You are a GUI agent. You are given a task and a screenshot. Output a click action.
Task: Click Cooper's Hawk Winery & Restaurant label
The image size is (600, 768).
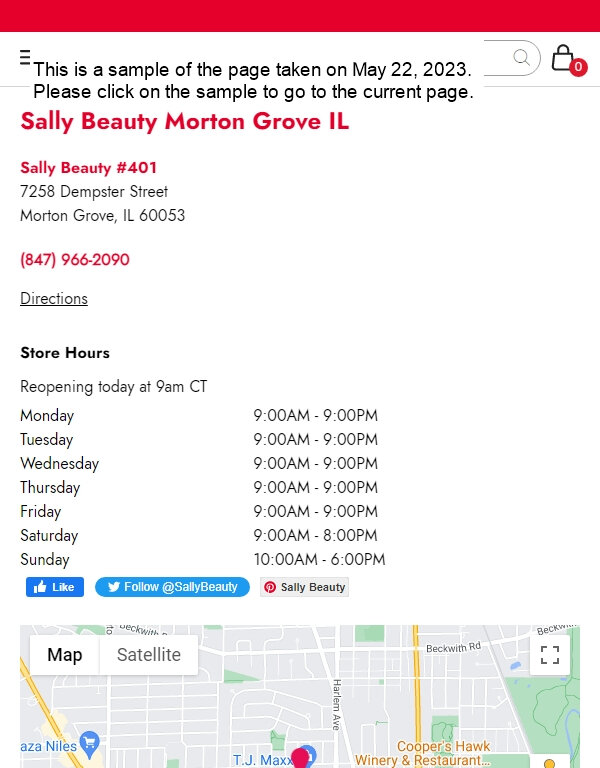422,753
